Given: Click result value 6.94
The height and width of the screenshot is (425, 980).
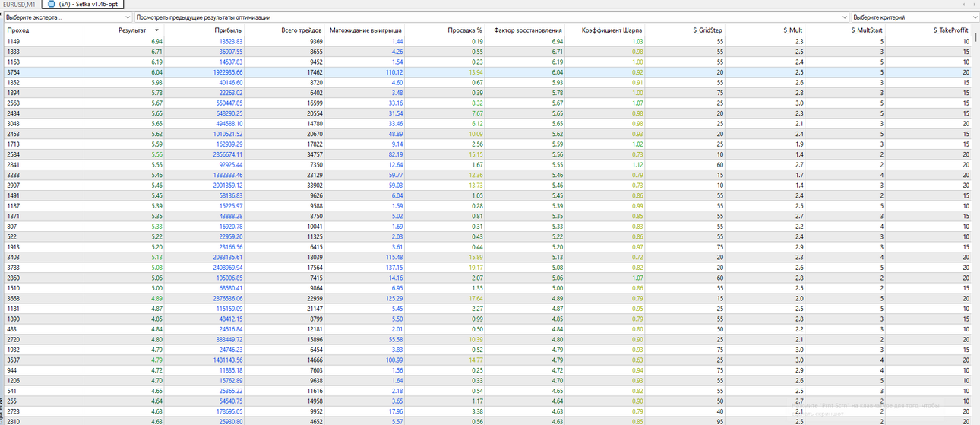Looking at the screenshot, I should click(x=156, y=41).
